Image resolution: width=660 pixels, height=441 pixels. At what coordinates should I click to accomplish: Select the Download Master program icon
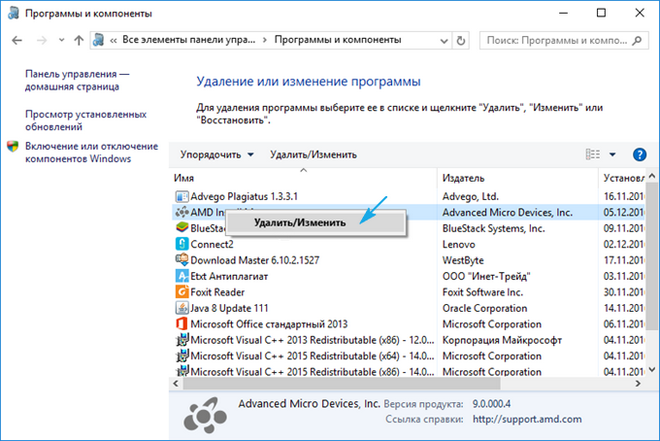[x=182, y=260]
